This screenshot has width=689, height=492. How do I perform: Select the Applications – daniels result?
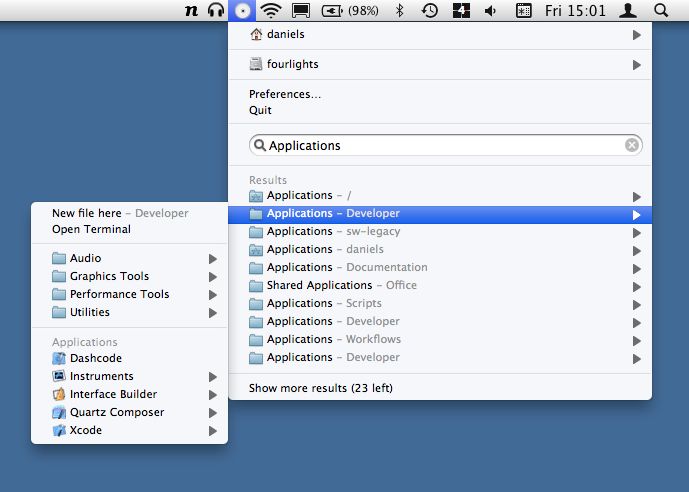coord(440,250)
